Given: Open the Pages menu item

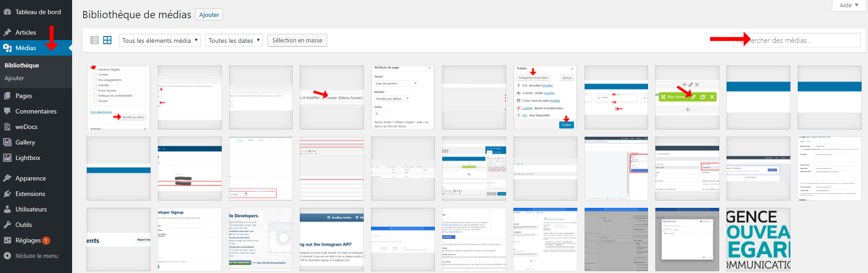Looking at the screenshot, I should point(24,96).
